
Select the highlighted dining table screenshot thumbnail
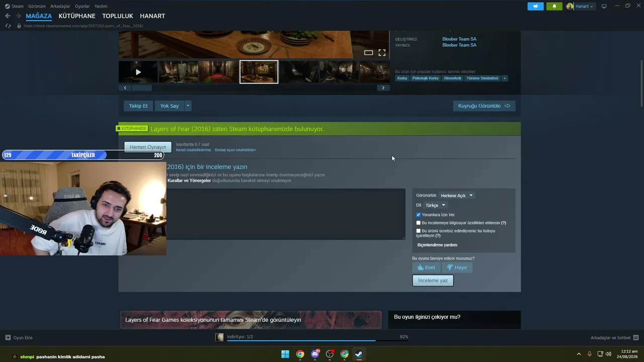[x=259, y=72]
